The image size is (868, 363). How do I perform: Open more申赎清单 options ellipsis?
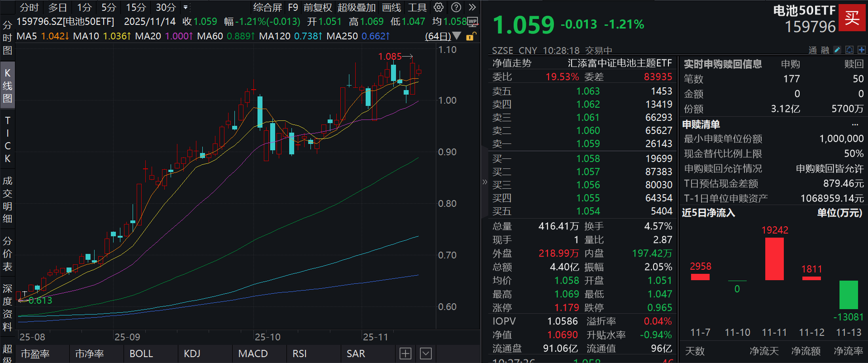coord(855,124)
